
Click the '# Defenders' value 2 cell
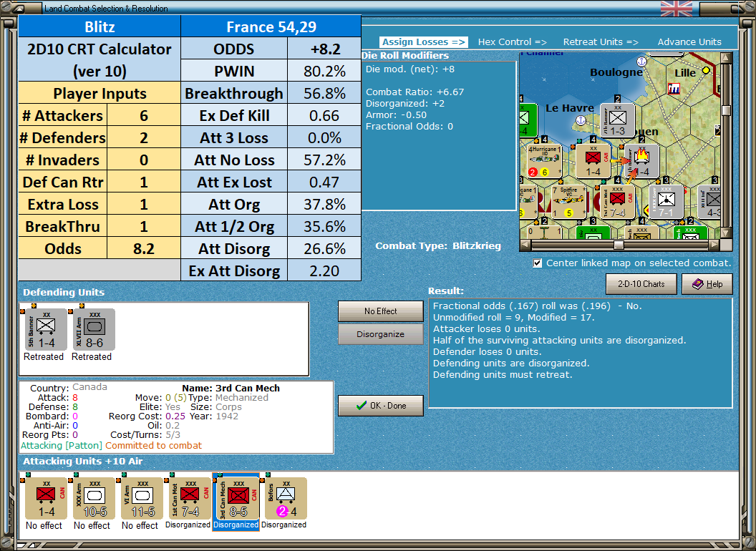coord(144,138)
